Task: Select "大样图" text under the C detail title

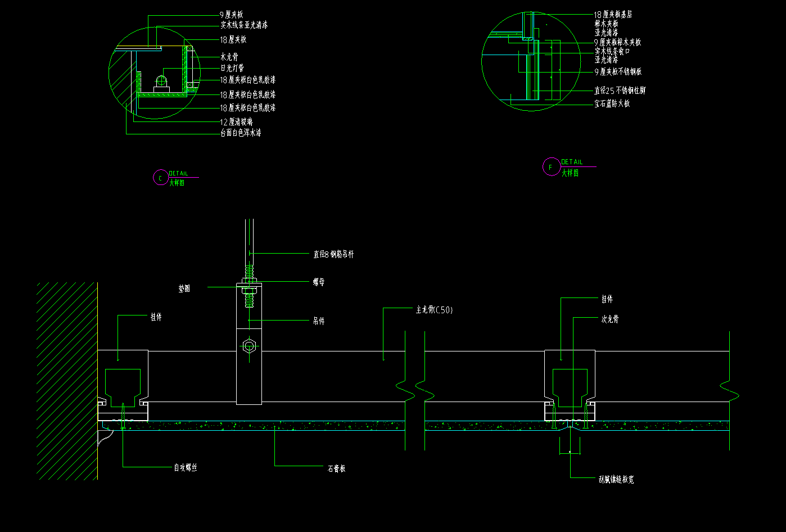Action: tap(177, 183)
